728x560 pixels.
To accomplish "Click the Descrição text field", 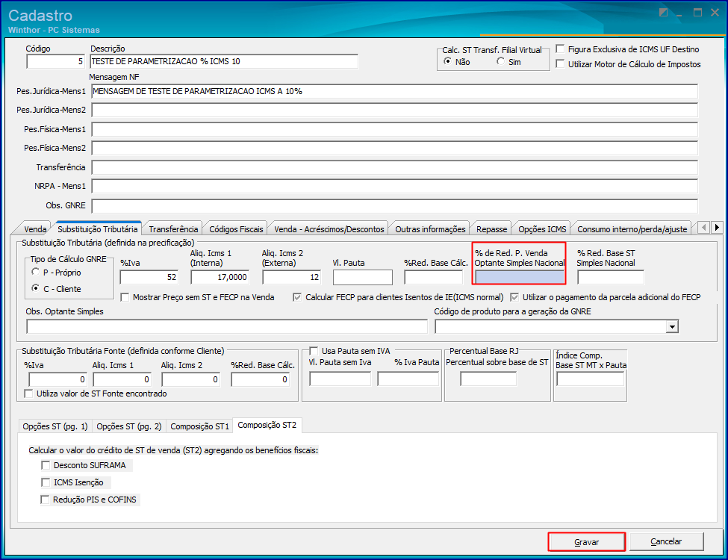I will pos(224,61).
